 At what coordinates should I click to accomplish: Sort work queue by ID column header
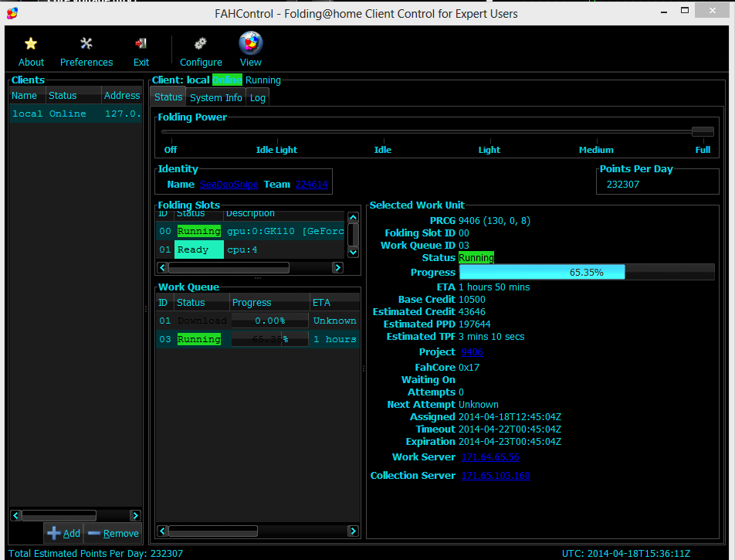click(165, 303)
